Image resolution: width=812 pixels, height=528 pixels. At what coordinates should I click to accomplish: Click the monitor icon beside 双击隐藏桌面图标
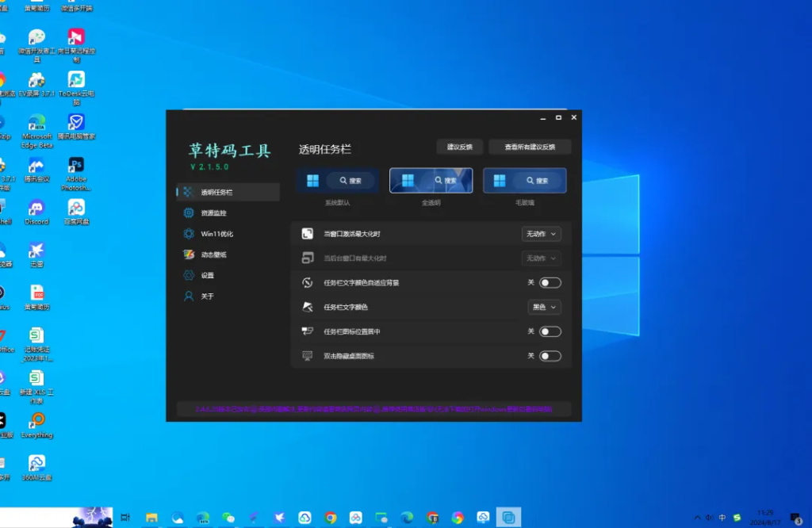(x=308, y=356)
